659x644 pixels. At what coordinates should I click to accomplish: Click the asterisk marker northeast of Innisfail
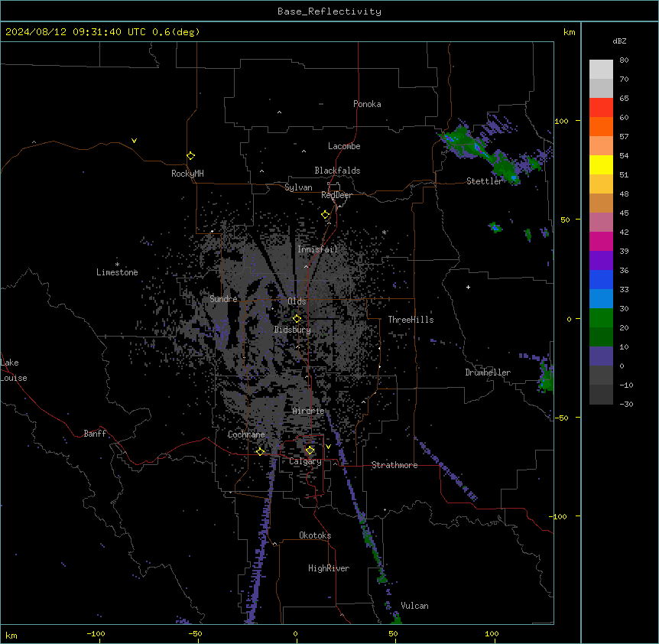(x=384, y=232)
